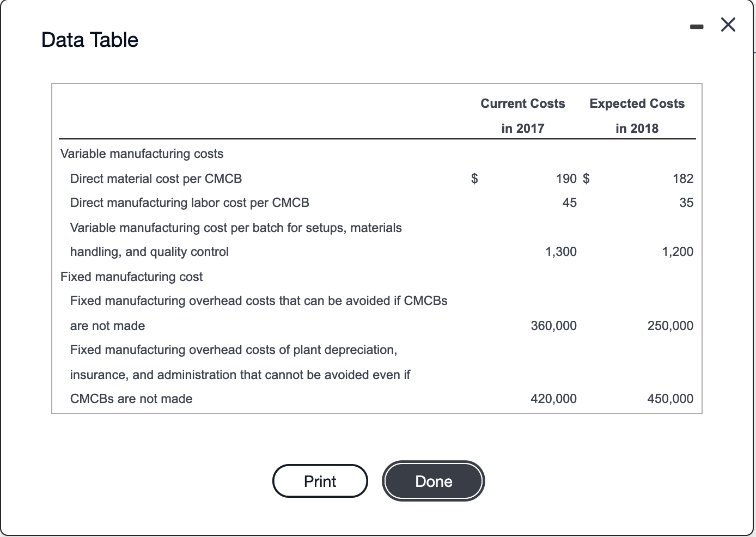This screenshot has height=537, width=756.
Task: Click the Direct material cost per CMCB label
Action: 156,179
